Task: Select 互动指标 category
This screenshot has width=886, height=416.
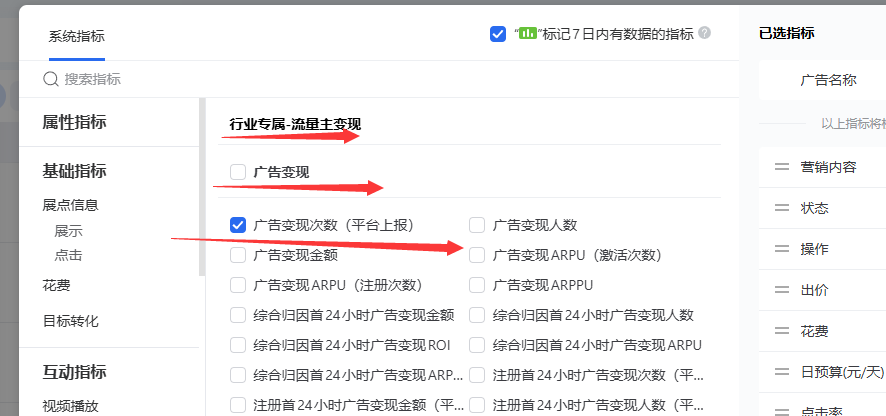Action: pos(74,372)
